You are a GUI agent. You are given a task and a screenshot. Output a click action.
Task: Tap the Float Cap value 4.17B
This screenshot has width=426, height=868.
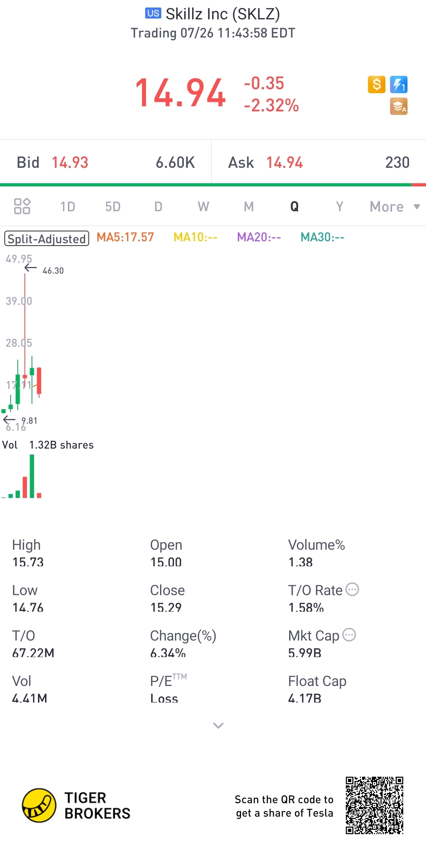tap(305, 698)
